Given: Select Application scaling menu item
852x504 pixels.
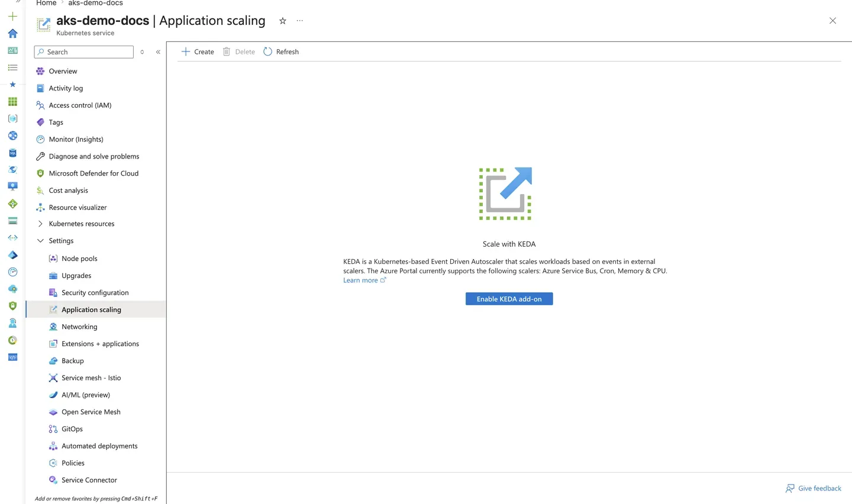Looking at the screenshot, I should coord(96,309).
